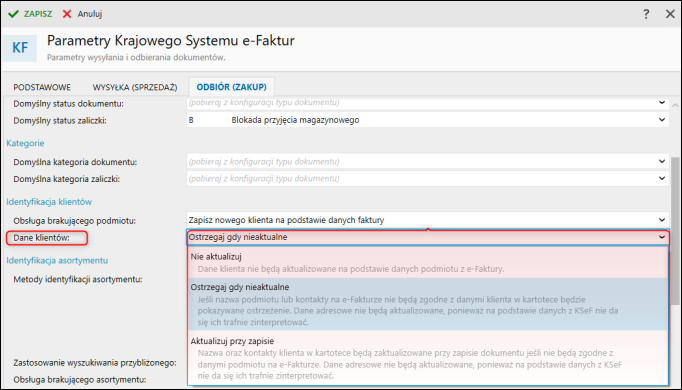682x390 pixels.
Task: Expand Domyślny status zaliczki dropdown arrow
Action: click(662, 120)
